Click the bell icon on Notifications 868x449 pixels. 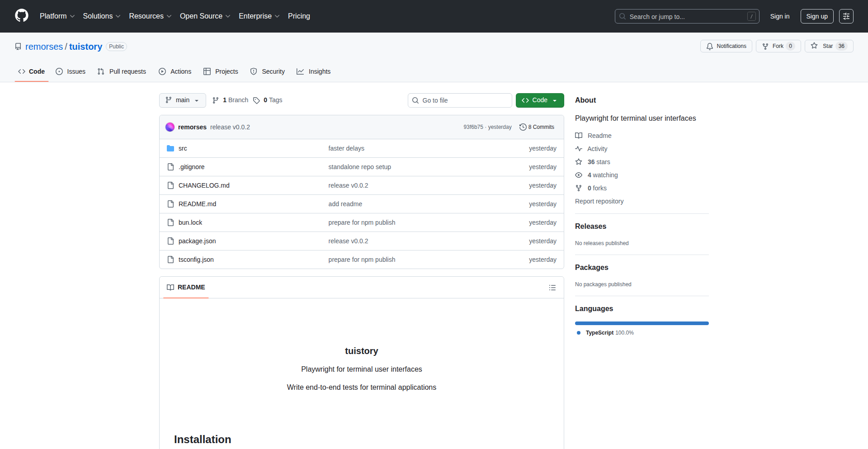pos(710,46)
